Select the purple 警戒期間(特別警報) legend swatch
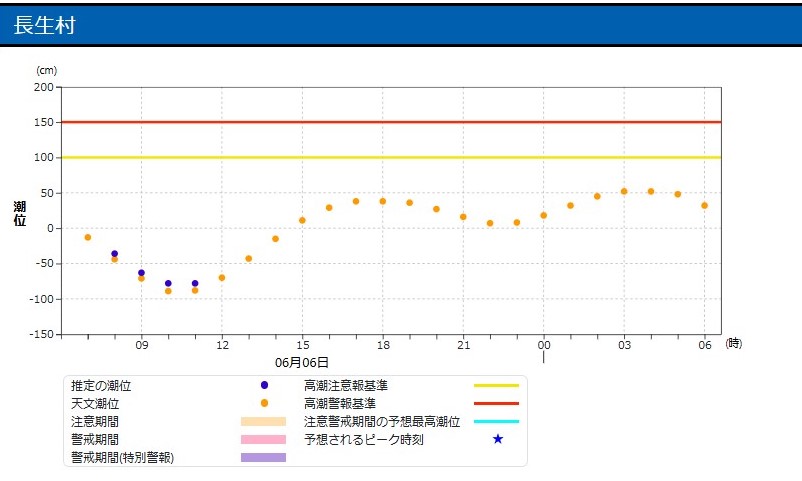Screen dimensions: 802x481 [263, 457]
